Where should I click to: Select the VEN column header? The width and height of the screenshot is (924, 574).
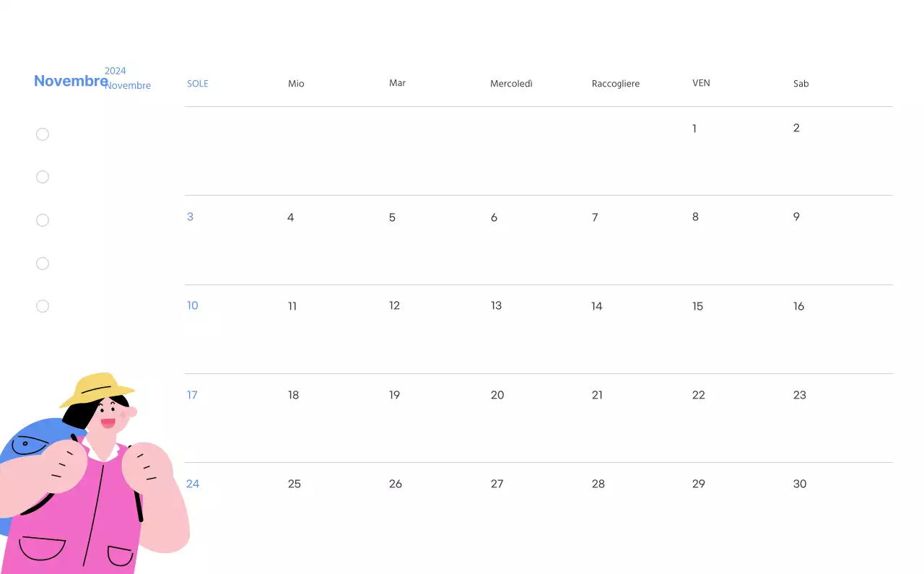click(x=701, y=83)
